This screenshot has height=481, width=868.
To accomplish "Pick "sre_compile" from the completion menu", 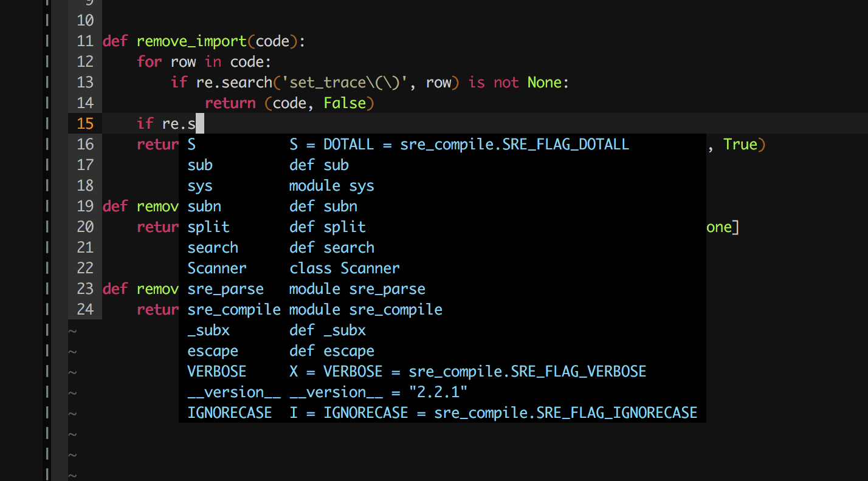I will tap(233, 309).
